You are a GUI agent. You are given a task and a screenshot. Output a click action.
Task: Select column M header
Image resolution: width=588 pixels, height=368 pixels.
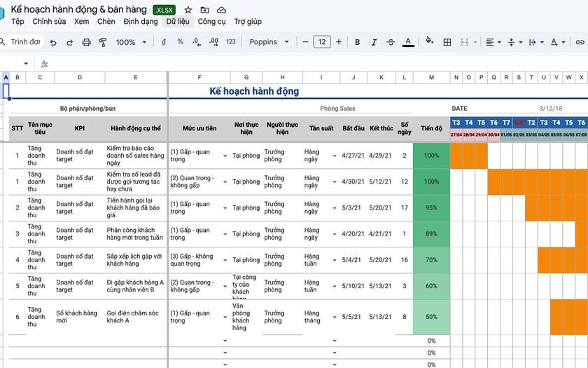[x=432, y=77]
